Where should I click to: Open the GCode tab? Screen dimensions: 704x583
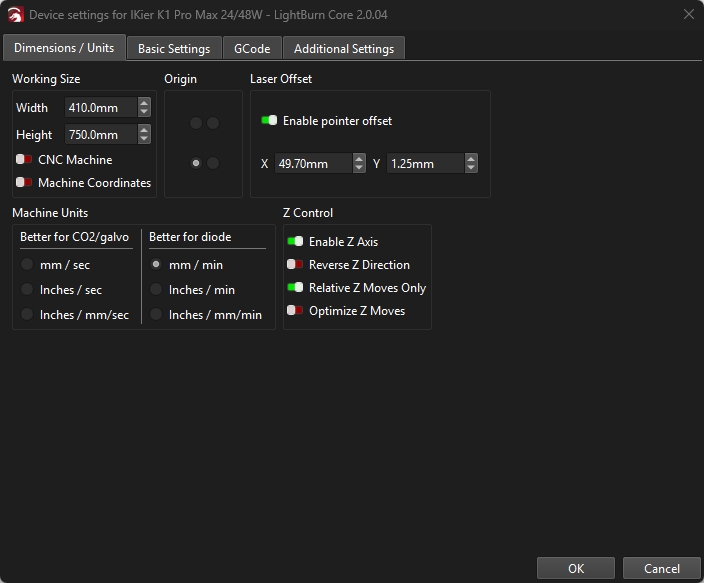point(252,48)
